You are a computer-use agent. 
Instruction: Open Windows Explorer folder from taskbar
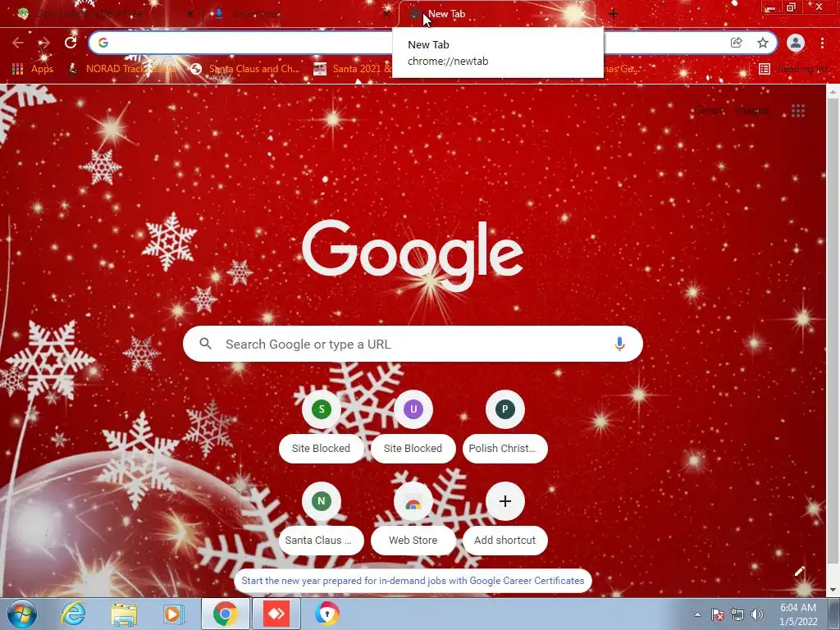pos(124,614)
